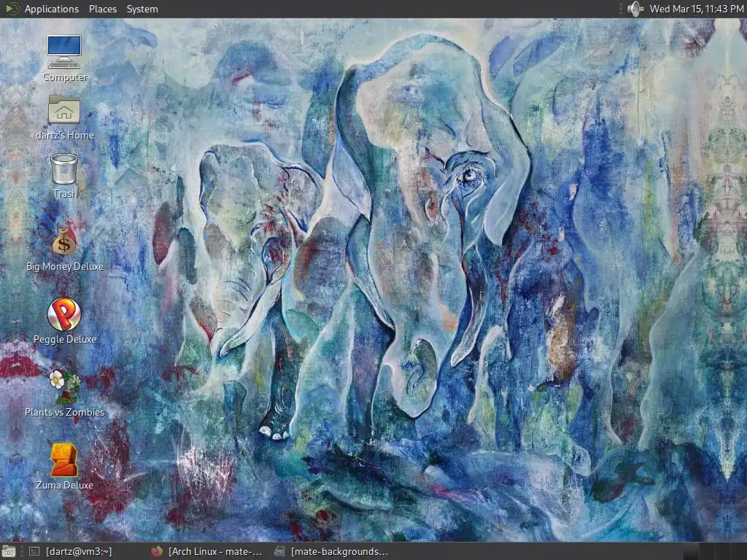This screenshot has height=560, width=747.
Task: Open the calendar from the clock
Action: pyautogui.click(x=696, y=9)
